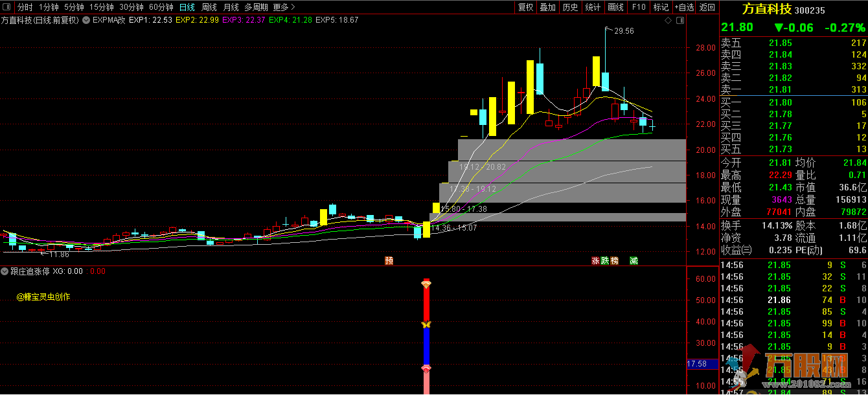Click the diamond icon at chart top right
The image size is (868, 395).
coord(668,20)
